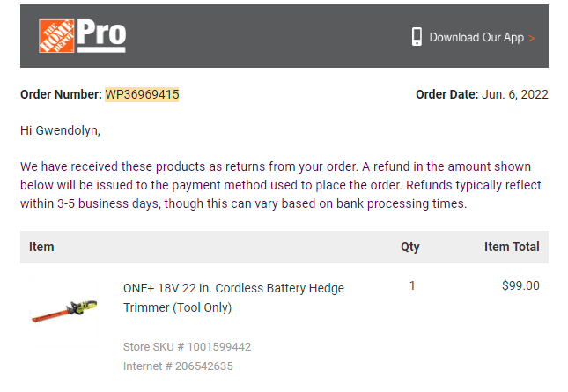Click the Hi Gwendolyn greeting
Viewport: 568px width, 392px height.
click(x=60, y=130)
